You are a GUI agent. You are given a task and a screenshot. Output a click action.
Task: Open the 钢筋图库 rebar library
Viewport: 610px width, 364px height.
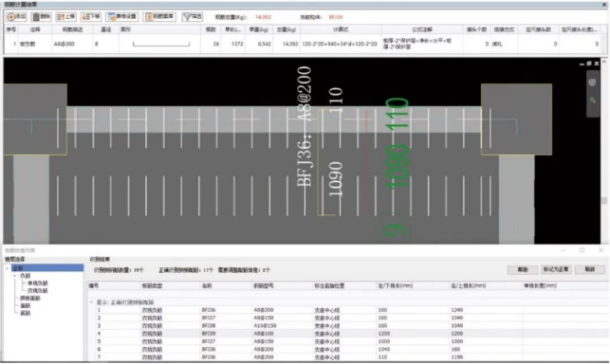click(159, 17)
